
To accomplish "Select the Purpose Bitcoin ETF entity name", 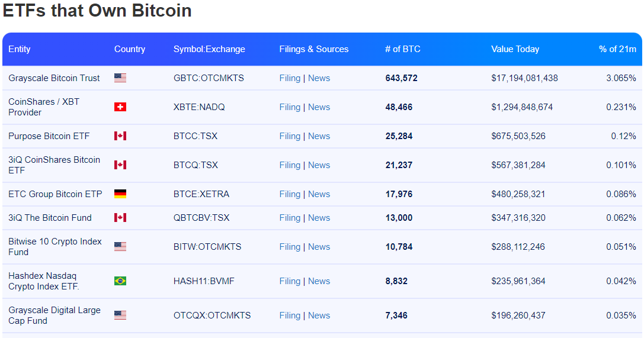I will point(49,136).
